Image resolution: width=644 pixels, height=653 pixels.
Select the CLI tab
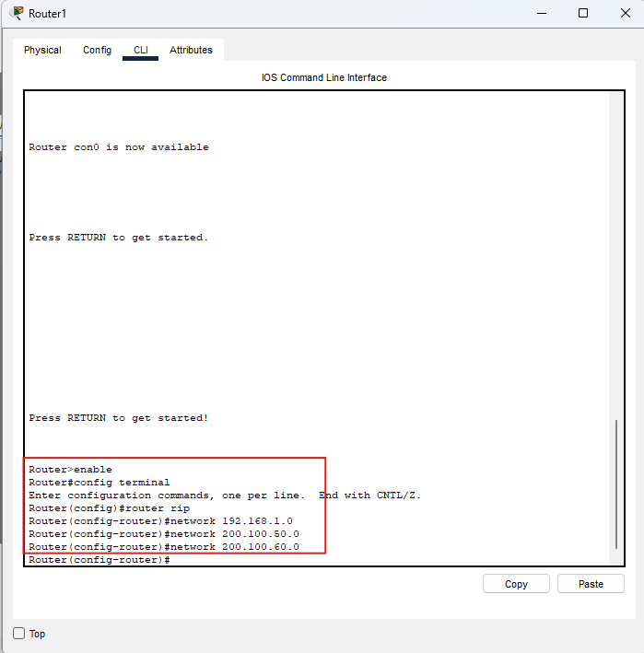coord(140,50)
